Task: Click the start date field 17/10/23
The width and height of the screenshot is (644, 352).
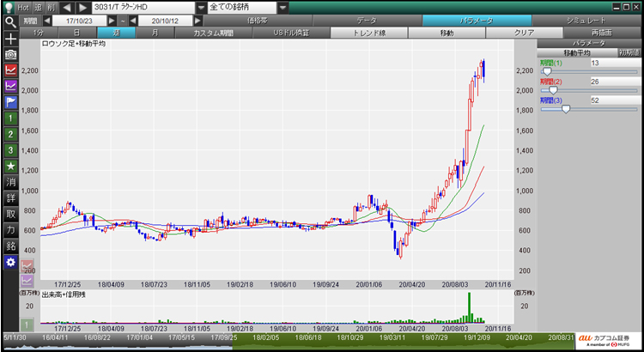Action: 80,21
